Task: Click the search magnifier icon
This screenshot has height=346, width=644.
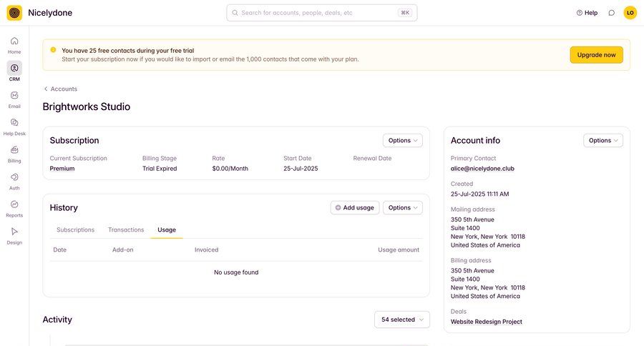Action: pyautogui.click(x=235, y=13)
